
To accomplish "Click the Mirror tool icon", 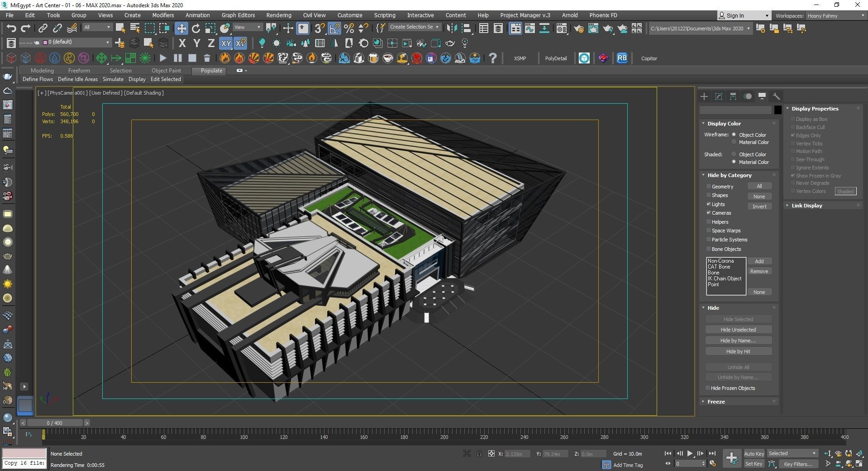I will click(452, 29).
